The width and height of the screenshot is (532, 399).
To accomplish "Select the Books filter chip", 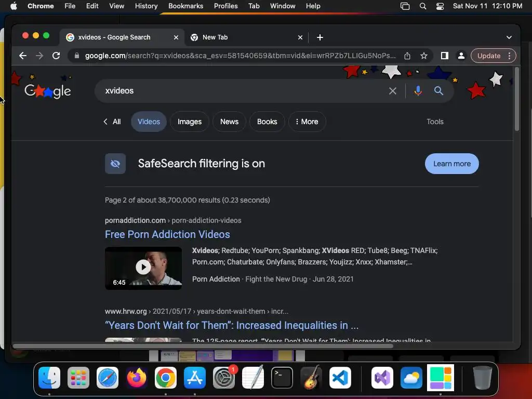I will pos(267,122).
